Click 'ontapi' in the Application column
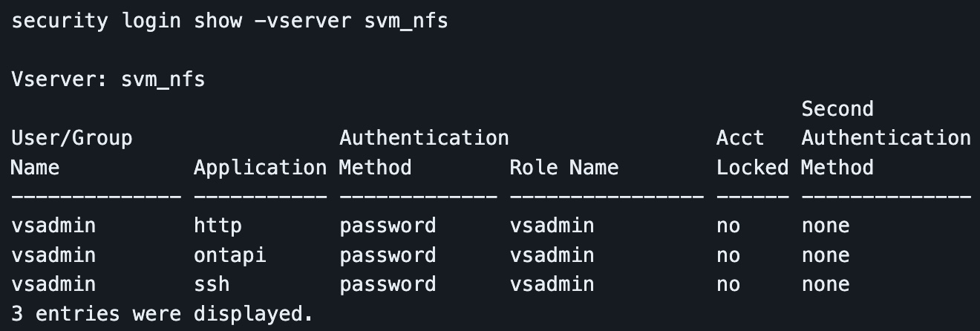The image size is (980, 331). (229, 255)
